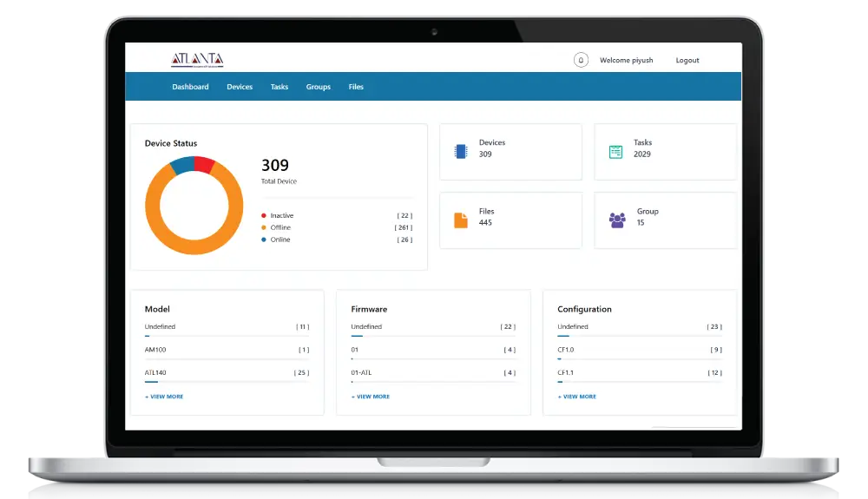Click the Atlanta logo
Screen dimensions: 868x499
click(197, 60)
